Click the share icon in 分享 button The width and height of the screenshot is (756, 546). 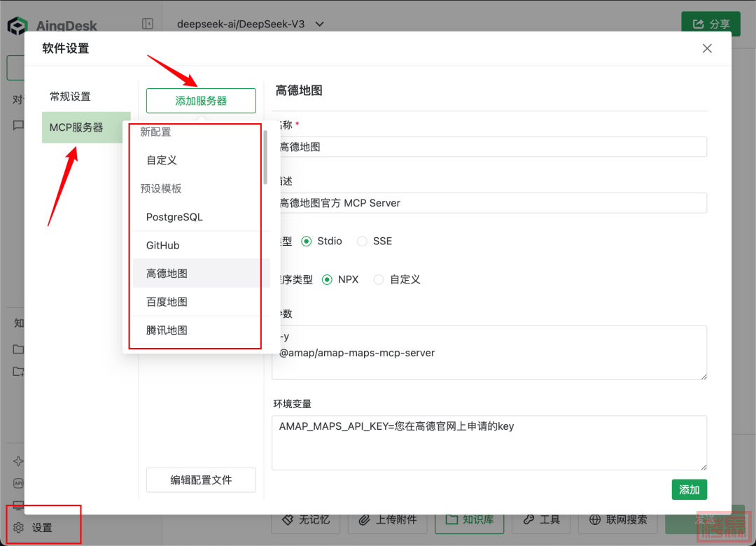[698, 24]
